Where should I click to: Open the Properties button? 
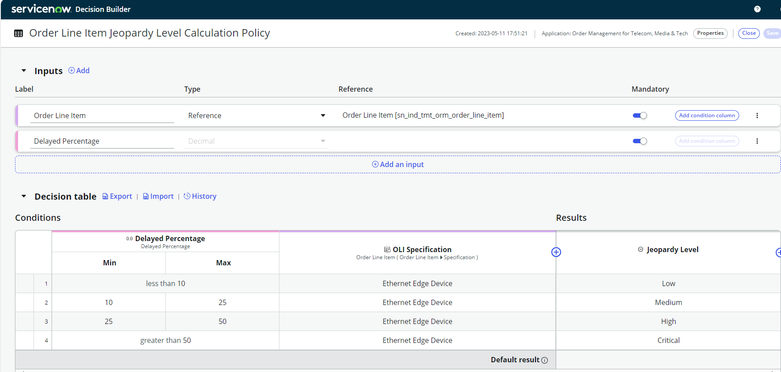710,33
